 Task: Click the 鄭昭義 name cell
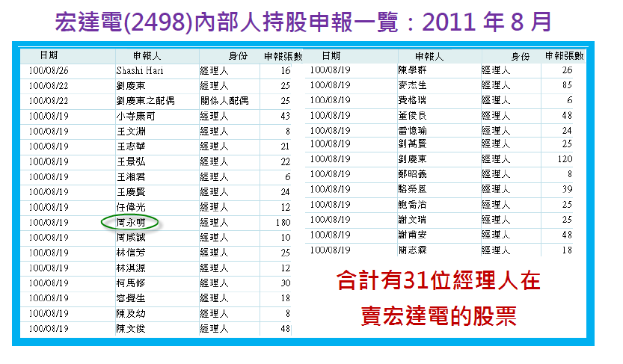[412, 174]
